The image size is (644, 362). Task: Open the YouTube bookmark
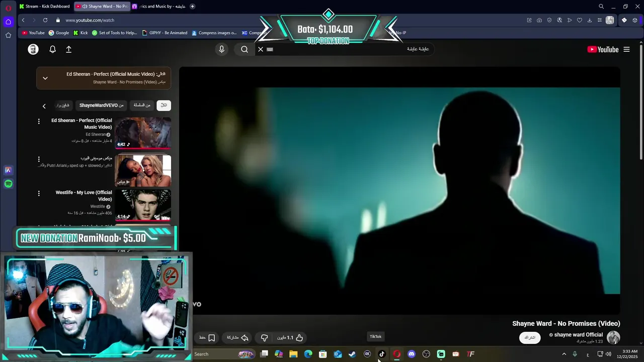pos(33,33)
